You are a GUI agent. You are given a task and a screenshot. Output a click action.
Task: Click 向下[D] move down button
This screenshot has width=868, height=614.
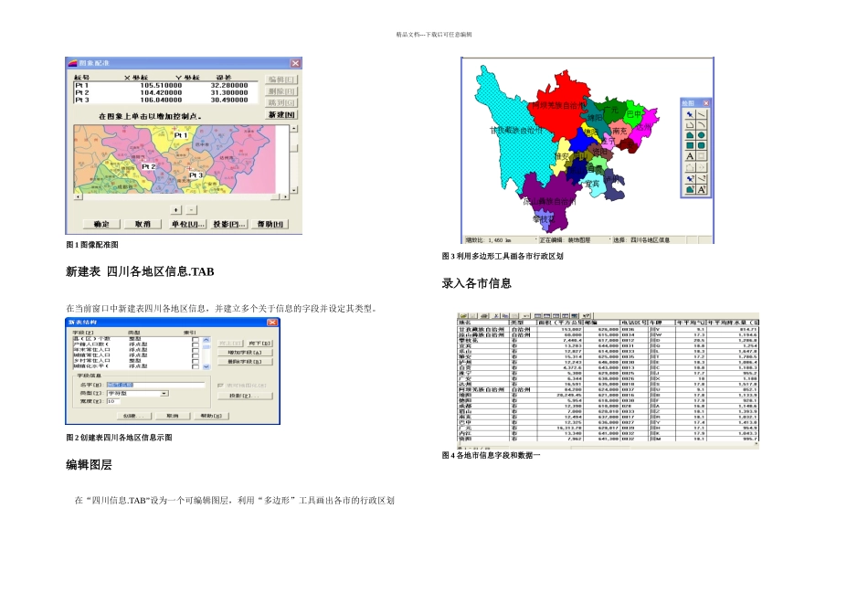pos(259,344)
